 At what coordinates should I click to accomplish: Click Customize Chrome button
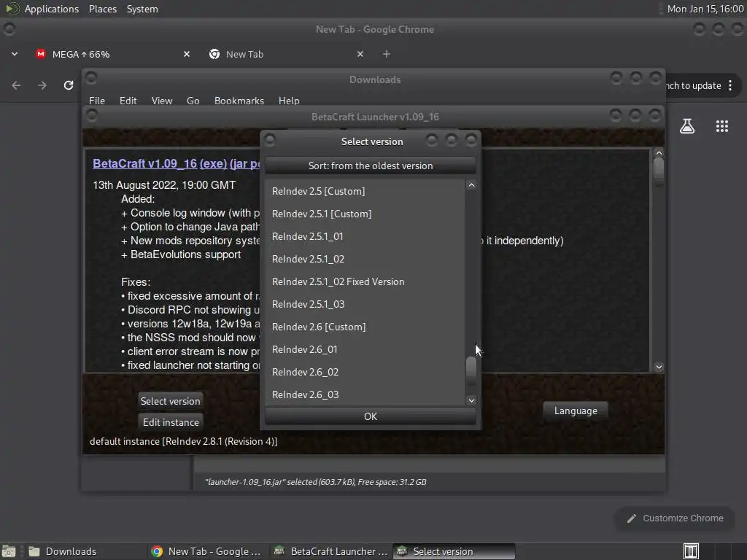point(675,518)
